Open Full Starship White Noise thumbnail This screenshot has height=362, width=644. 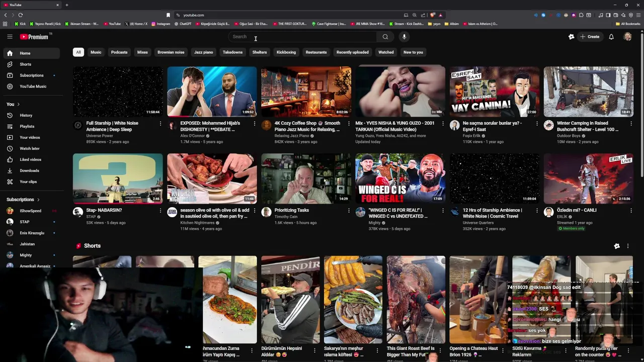118,92
